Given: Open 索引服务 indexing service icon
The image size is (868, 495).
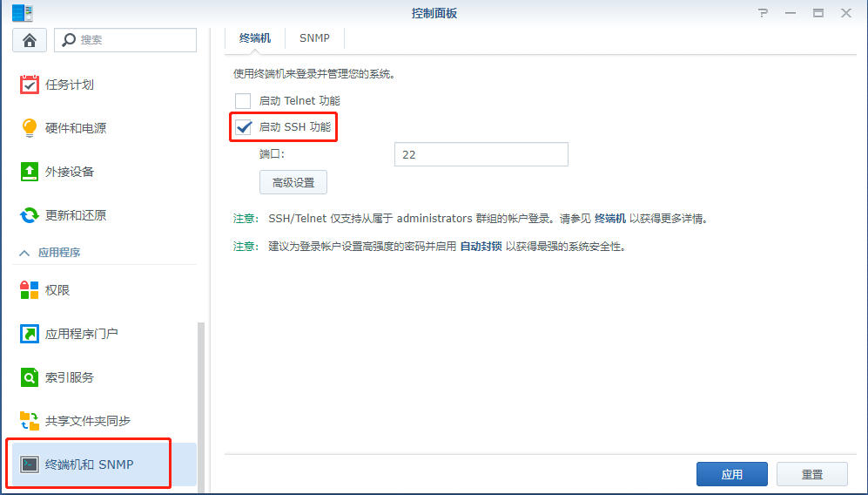Looking at the screenshot, I should point(30,377).
